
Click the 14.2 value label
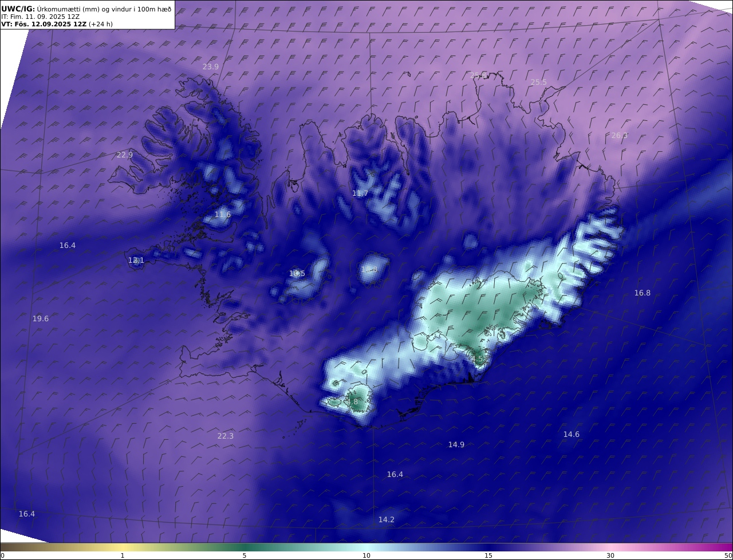click(386, 520)
